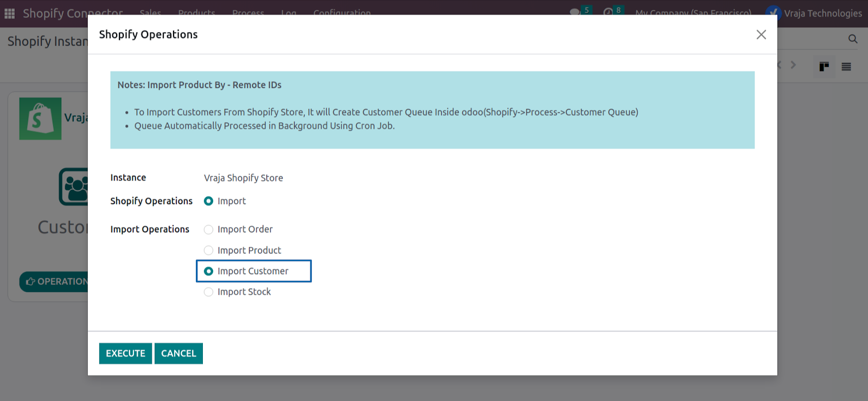Select the Import radio under Shopify Operations
The image size is (868, 401).
coord(208,201)
